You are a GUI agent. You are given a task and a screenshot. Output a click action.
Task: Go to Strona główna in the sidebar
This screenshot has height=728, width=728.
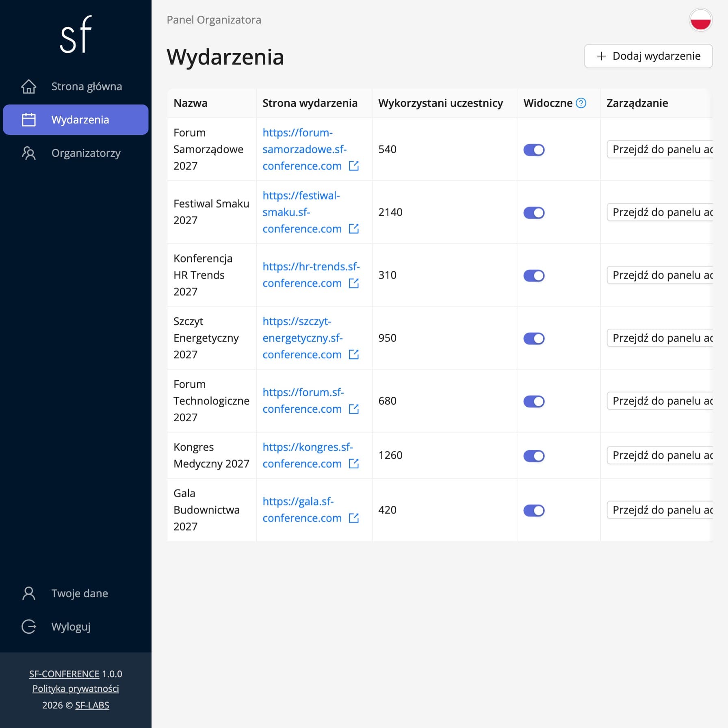pos(76,87)
